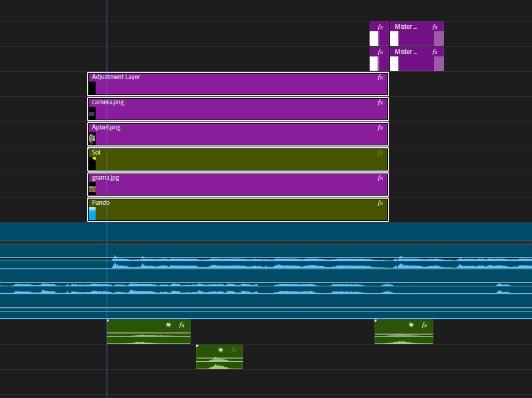Click the fx badge on Fundo clip

(381, 203)
